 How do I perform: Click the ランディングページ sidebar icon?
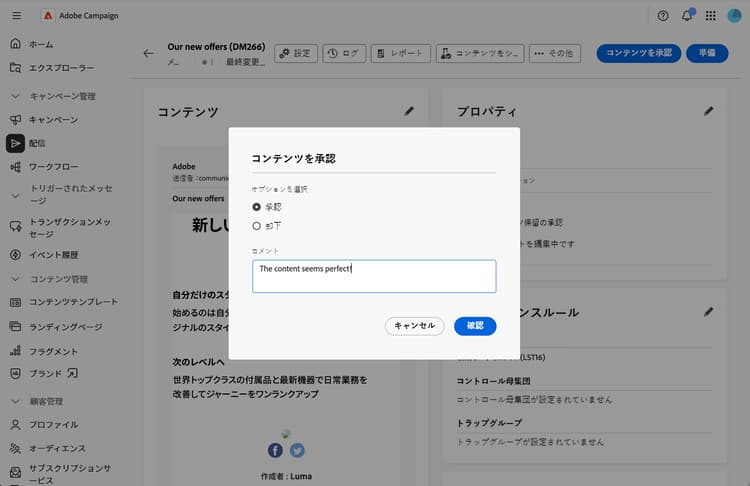(15, 327)
